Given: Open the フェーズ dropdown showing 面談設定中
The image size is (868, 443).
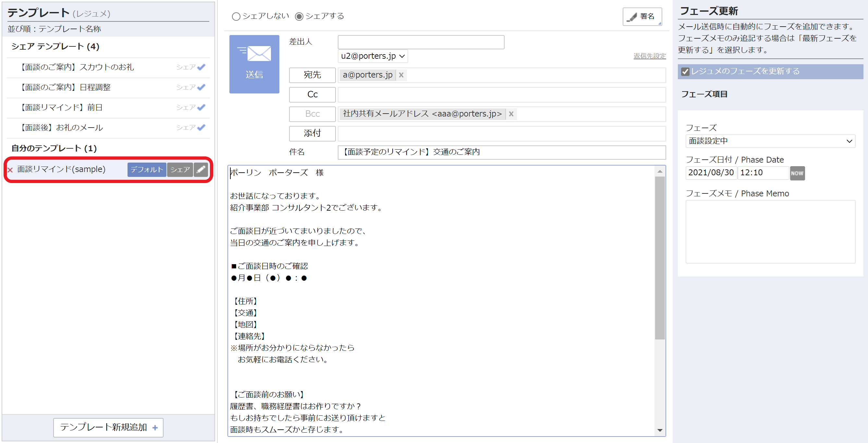Looking at the screenshot, I should coord(770,141).
